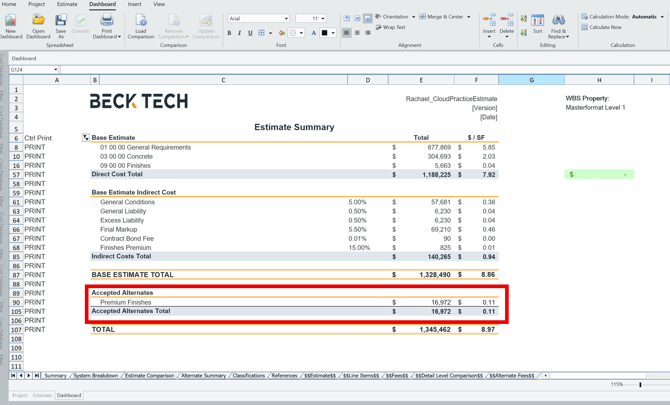
Task: Click the New Dashboard icon
Action: coord(11,21)
